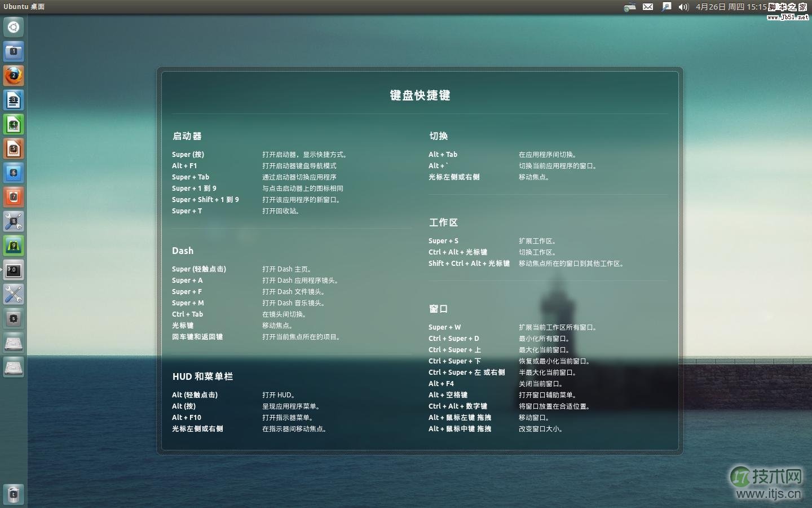Open the Dash using the Ubuntu logo icon

click(13, 27)
